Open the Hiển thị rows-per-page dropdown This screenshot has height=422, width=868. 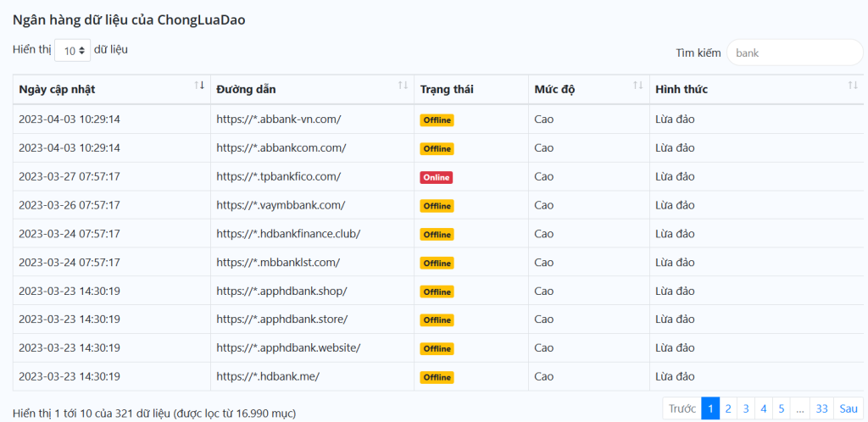click(72, 51)
